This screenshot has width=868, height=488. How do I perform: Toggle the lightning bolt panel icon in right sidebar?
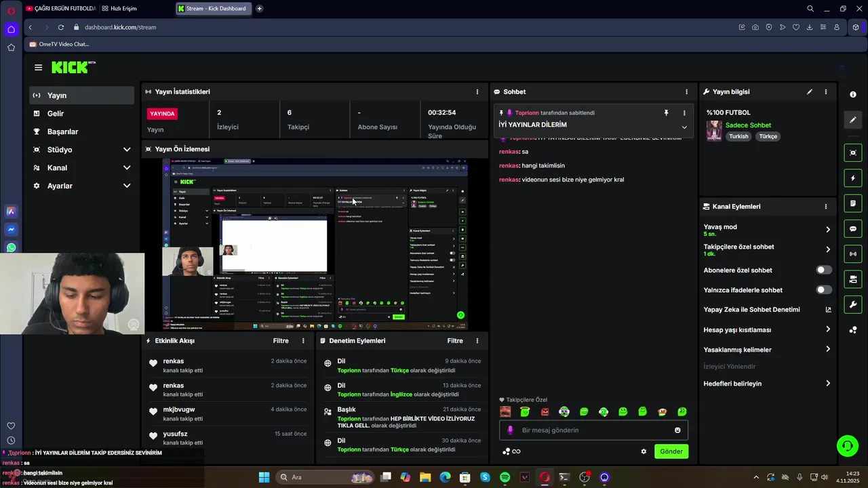853,178
